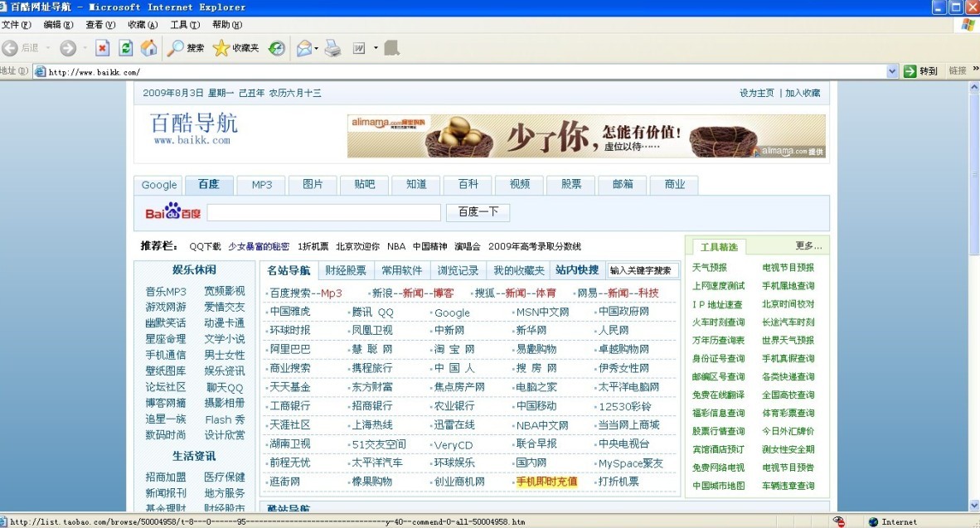Screen dimensions: 980x528
Task: Open the 查看(V) menu
Action: tap(100, 24)
